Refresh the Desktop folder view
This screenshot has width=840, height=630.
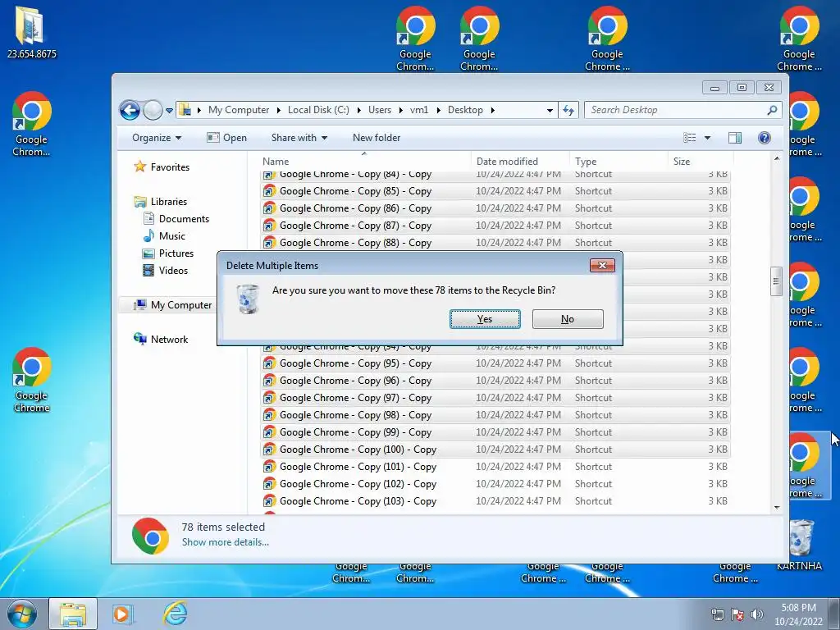coord(568,111)
